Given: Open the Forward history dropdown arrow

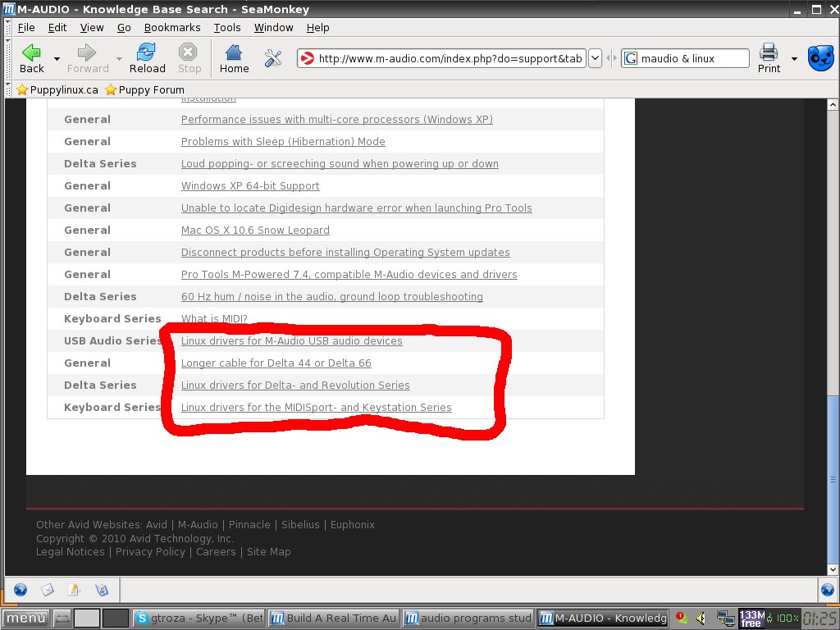Looking at the screenshot, I should pos(119,58).
